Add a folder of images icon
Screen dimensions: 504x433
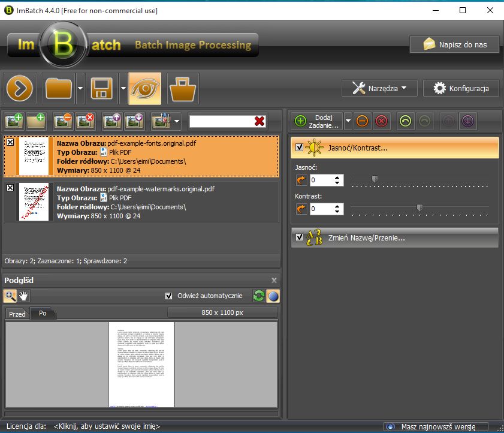(x=36, y=121)
